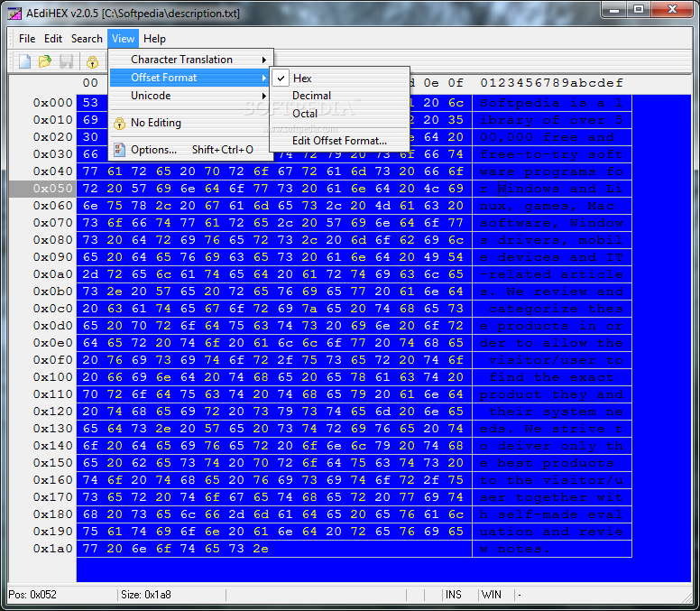Click the lock icon beside No Editing
Image resolution: width=700 pixels, height=611 pixels.
click(x=119, y=123)
